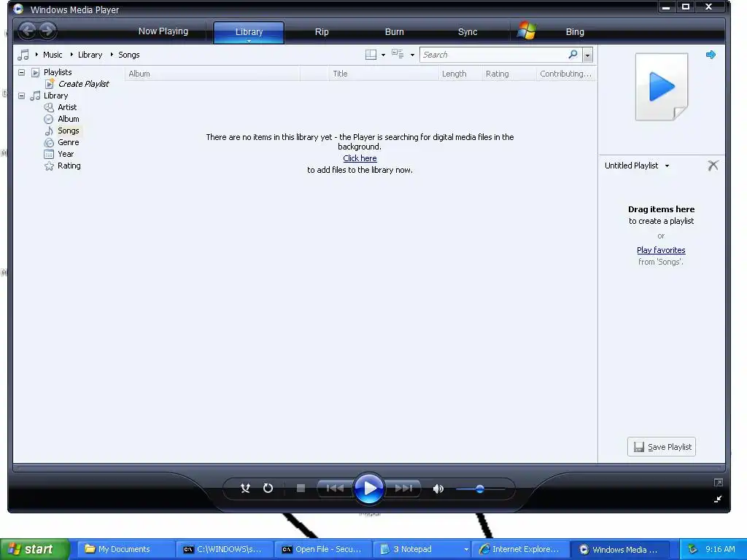Sort by the Contributing column header

point(566,74)
